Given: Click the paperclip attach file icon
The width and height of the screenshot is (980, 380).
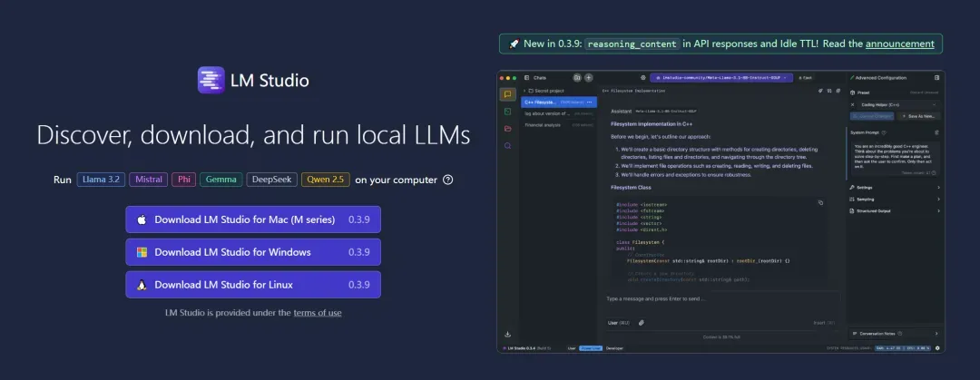Looking at the screenshot, I should pyautogui.click(x=642, y=323).
